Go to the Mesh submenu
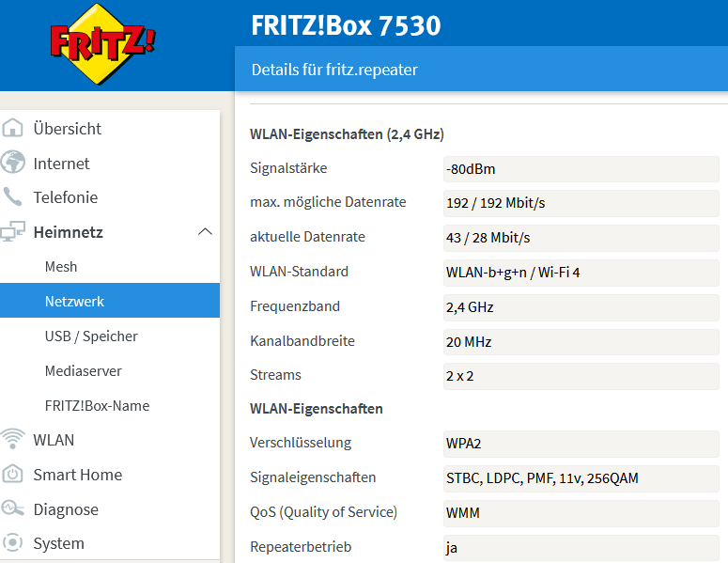This screenshot has height=563, width=728. click(x=61, y=267)
